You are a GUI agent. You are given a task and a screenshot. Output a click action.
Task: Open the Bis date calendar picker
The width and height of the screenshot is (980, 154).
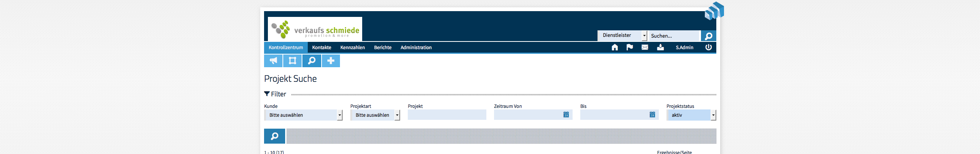(x=652, y=114)
